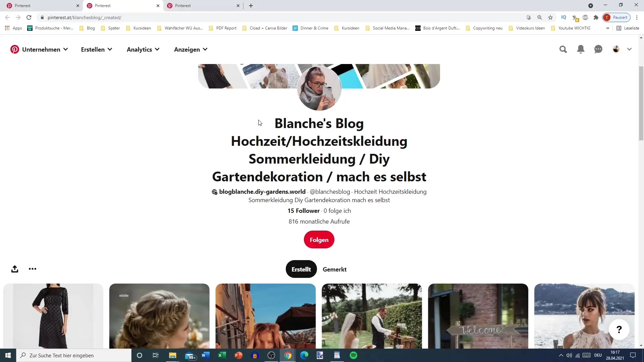
Task: Click the wedding photo thumbnail
Action: 372,316
